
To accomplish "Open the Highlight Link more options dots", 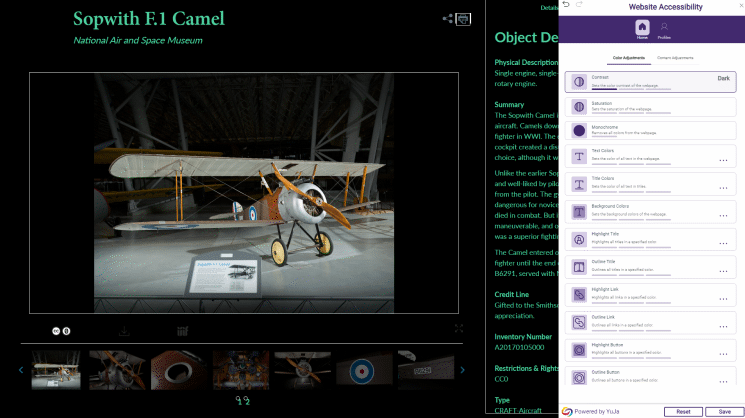I will (723, 299).
